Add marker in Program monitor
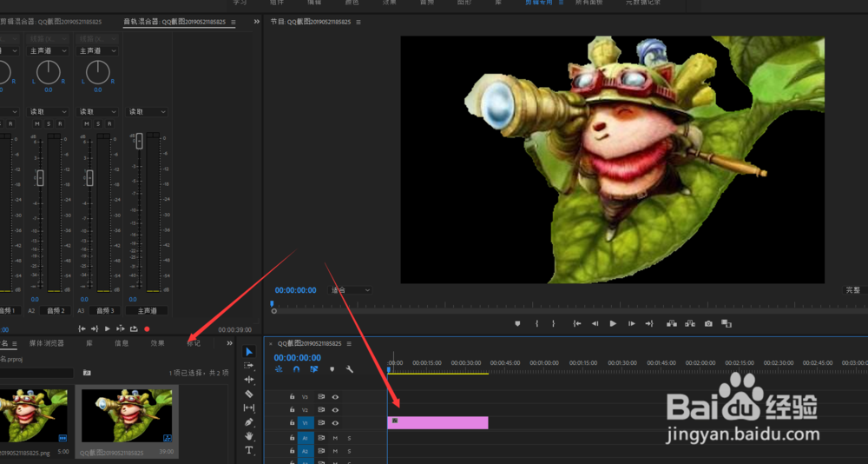The height and width of the screenshot is (464, 868). tap(517, 324)
